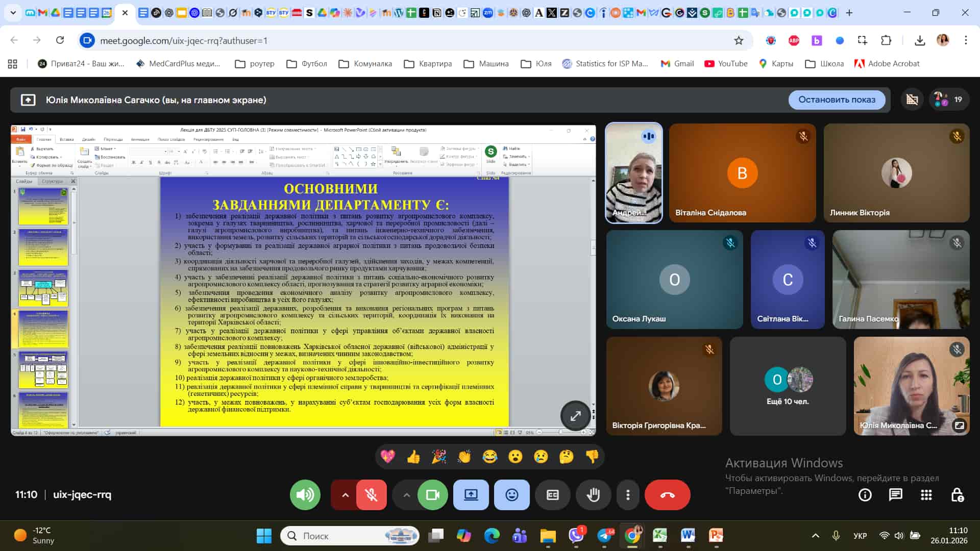Unmute the microphone

tap(371, 495)
